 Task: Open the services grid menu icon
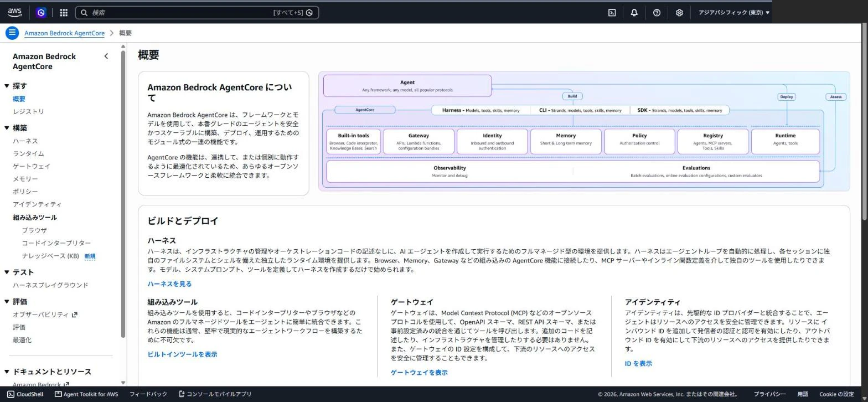coord(64,12)
